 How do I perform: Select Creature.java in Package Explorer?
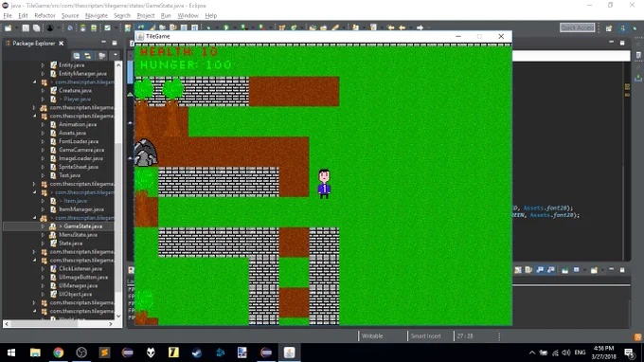75,90
